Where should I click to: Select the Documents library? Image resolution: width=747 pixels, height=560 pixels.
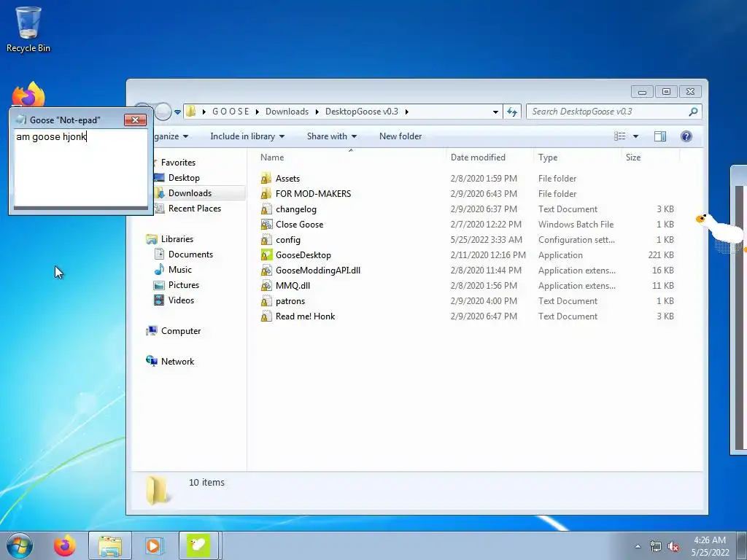pyautogui.click(x=190, y=254)
